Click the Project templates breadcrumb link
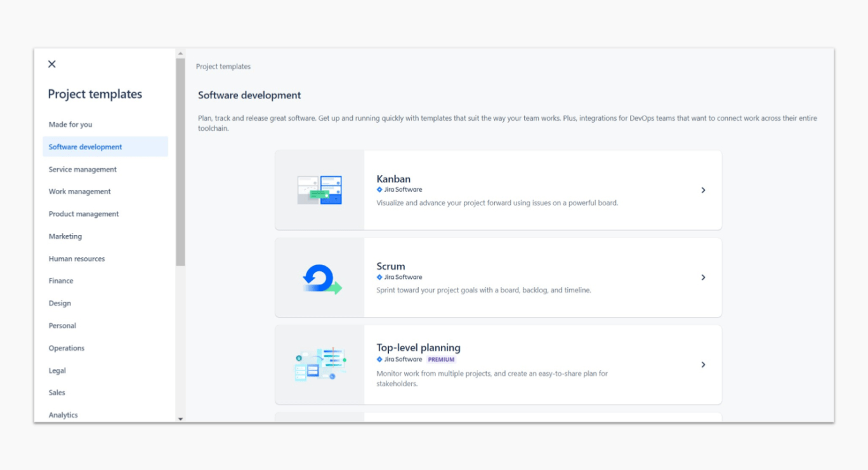Image resolution: width=868 pixels, height=470 pixels. click(x=223, y=67)
